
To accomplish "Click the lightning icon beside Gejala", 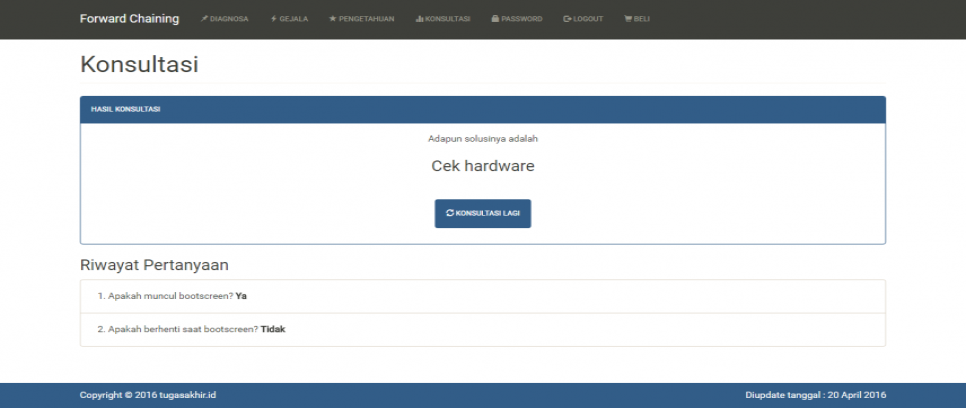I will (x=274, y=19).
